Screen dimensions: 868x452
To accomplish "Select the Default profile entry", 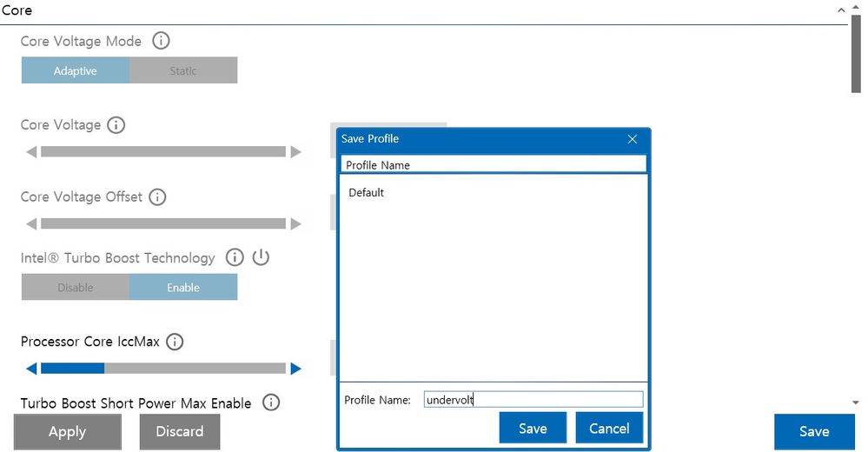I will click(x=366, y=193).
